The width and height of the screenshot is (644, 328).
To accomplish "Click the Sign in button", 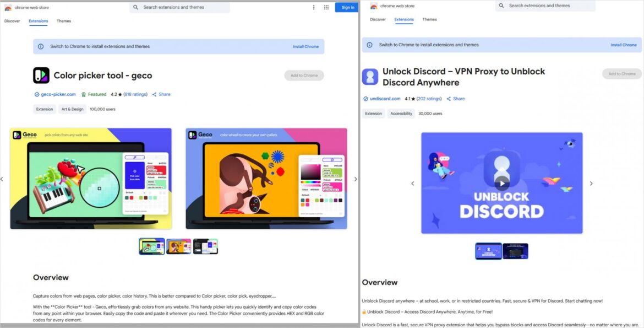I will (x=347, y=7).
